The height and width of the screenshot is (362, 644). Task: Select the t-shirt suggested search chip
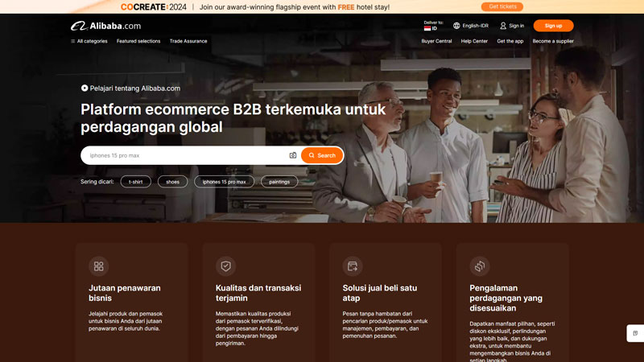(x=135, y=182)
